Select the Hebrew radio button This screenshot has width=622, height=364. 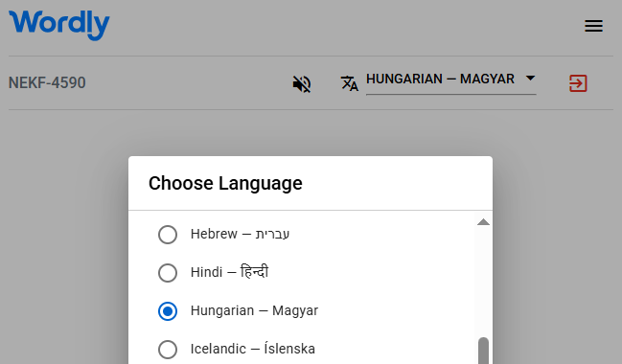(168, 235)
